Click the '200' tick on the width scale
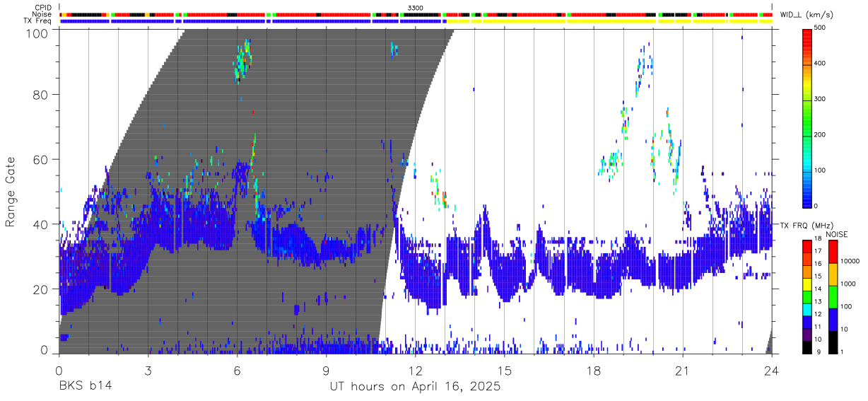This screenshot has height=401, width=868. click(820, 134)
